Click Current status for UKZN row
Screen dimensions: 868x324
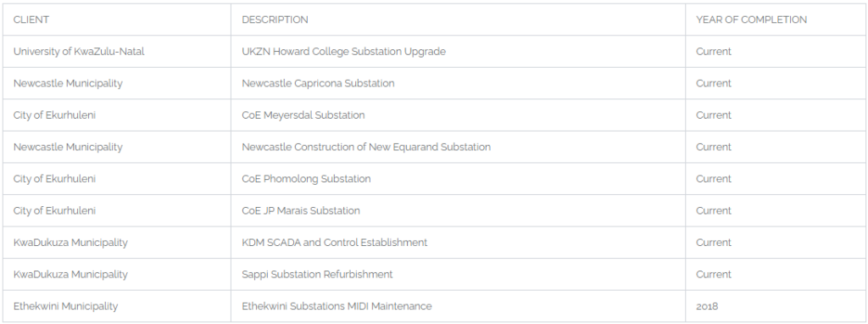click(x=714, y=52)
